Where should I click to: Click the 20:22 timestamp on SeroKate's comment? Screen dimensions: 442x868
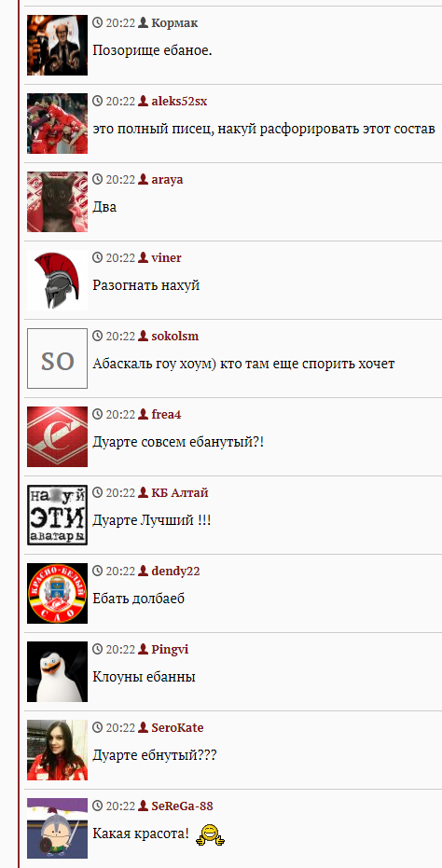pyautogui.click(x=120, y=727)
